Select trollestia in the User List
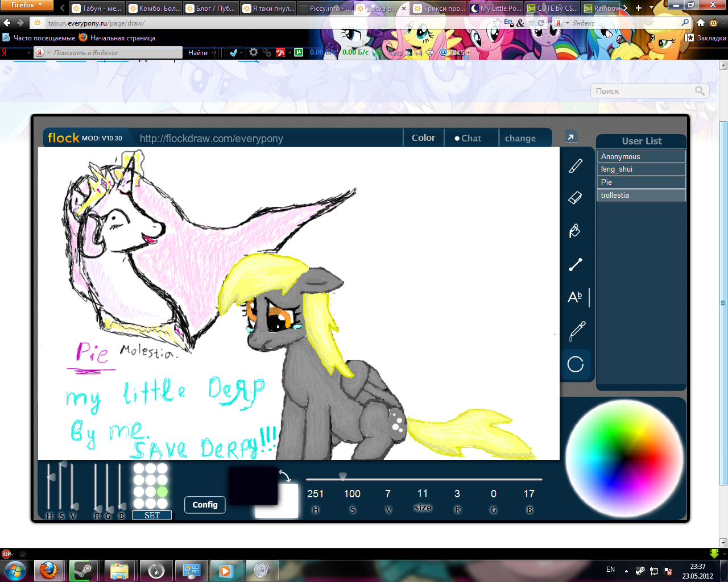This screenshot has width=728, height=582. (641, 195)
